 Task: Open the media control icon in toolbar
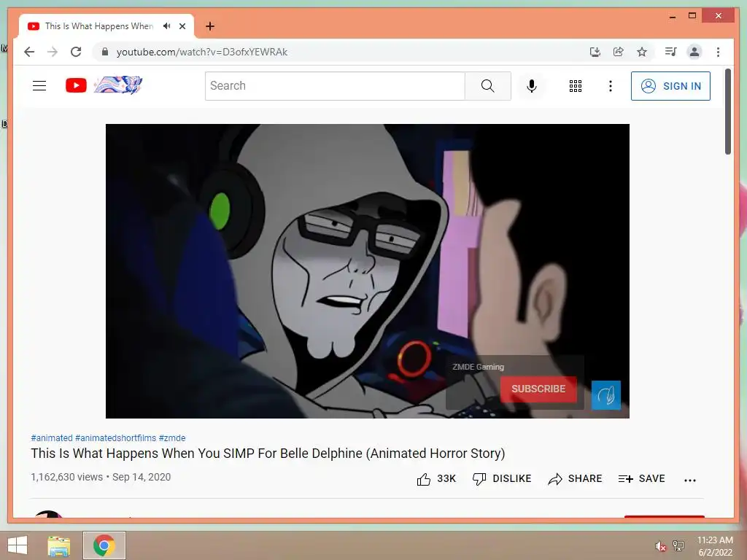[x=671, y=52]
